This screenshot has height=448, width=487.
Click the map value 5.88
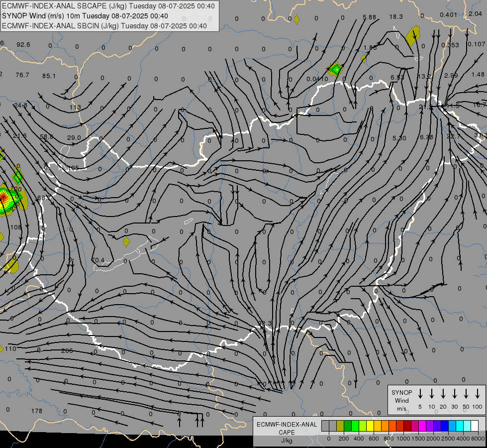[x=369, y=17]
